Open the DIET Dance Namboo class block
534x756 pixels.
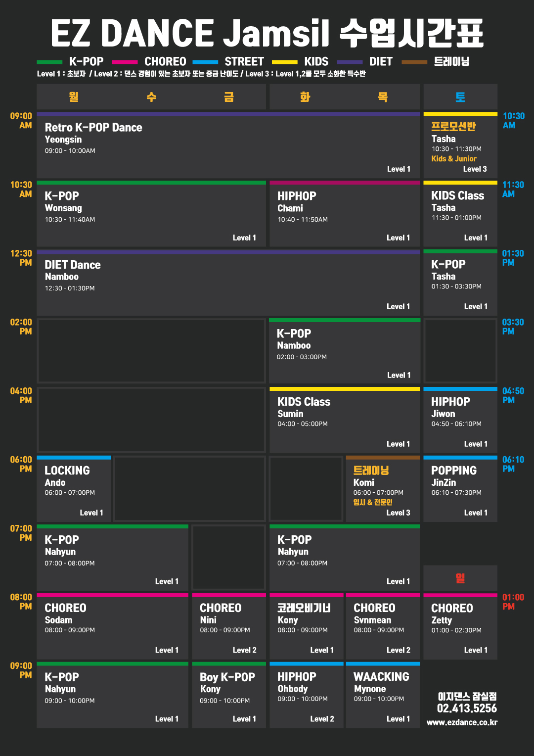coord(228,283)
